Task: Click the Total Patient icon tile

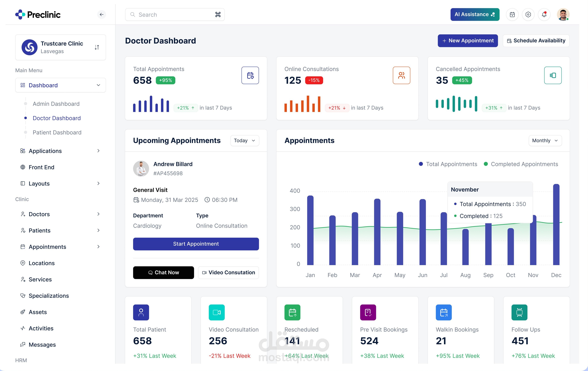Action: 141,312
